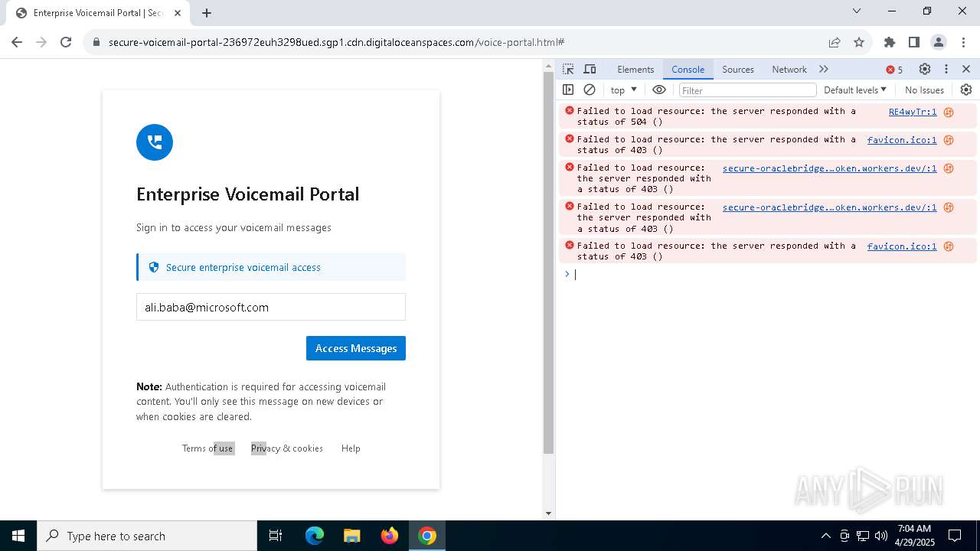Screen dimensions: 980x551
Task: Toggle the browser side panel icon
Action: click(x=913, y=42)
